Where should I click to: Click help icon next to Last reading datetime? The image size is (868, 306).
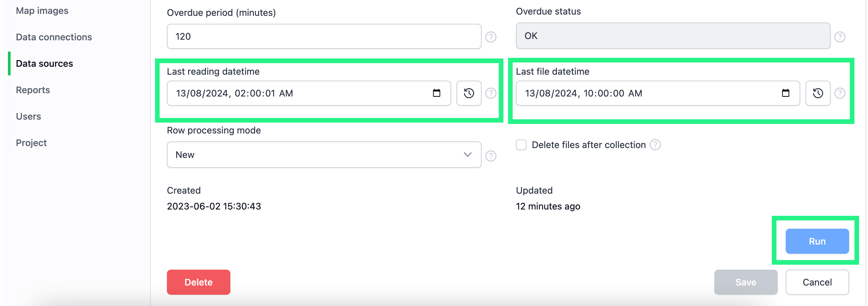491,93
